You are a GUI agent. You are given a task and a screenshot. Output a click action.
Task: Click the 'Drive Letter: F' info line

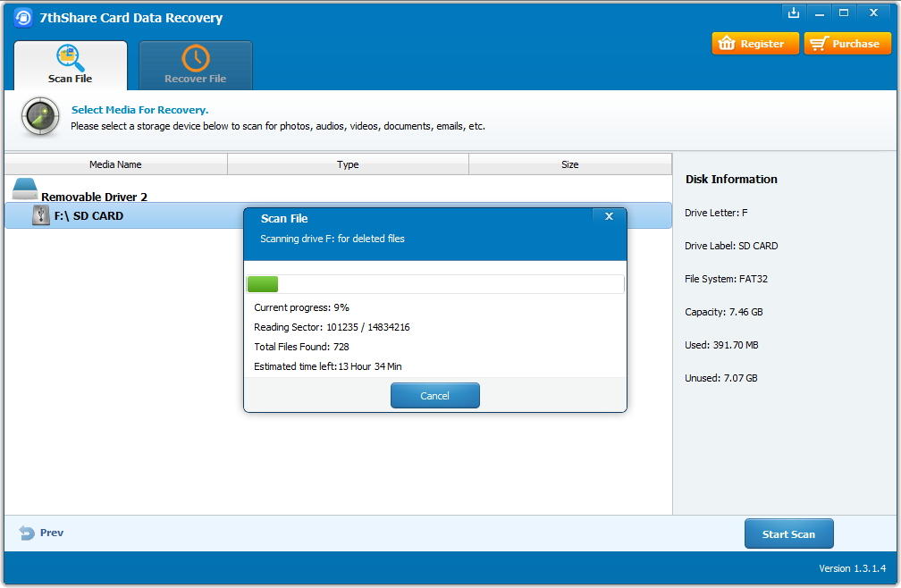[716, 213]
